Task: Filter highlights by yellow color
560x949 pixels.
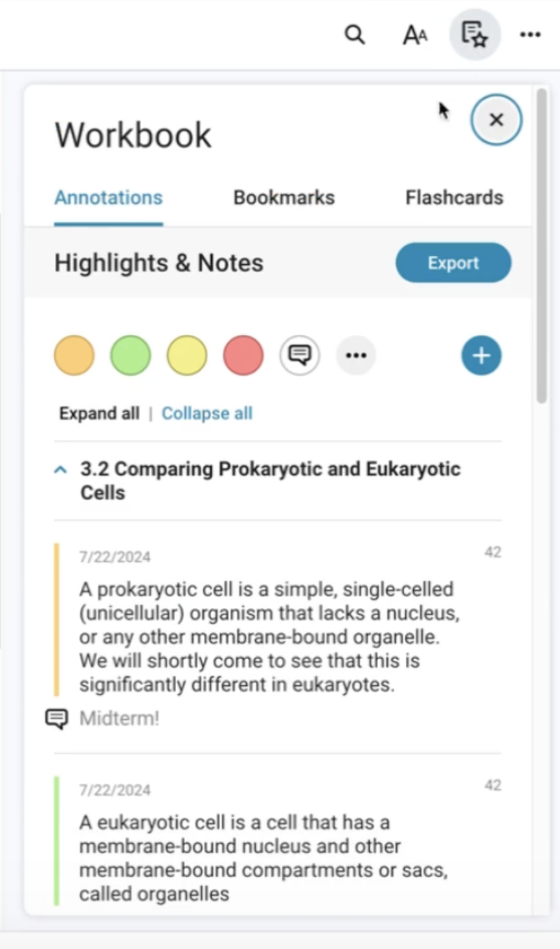Action: (x=187, y=355)
